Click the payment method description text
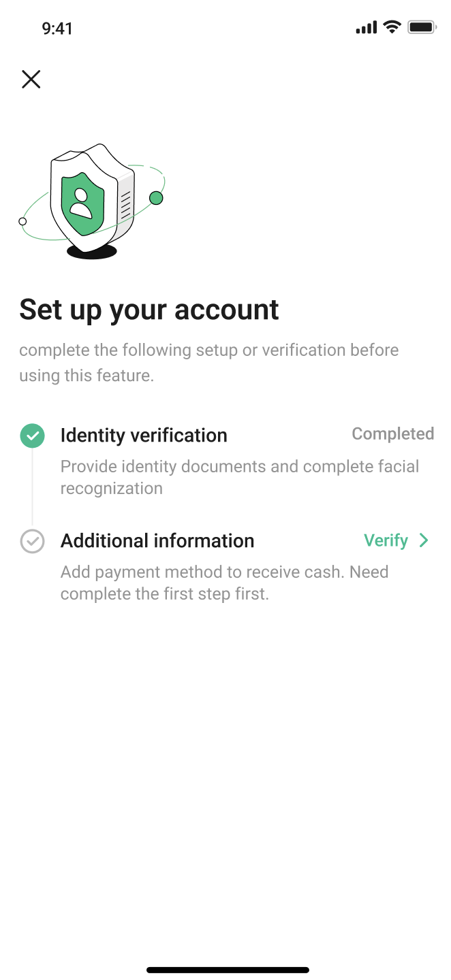The width and height of the screenshot is (451, 980). tap(224, 583)
